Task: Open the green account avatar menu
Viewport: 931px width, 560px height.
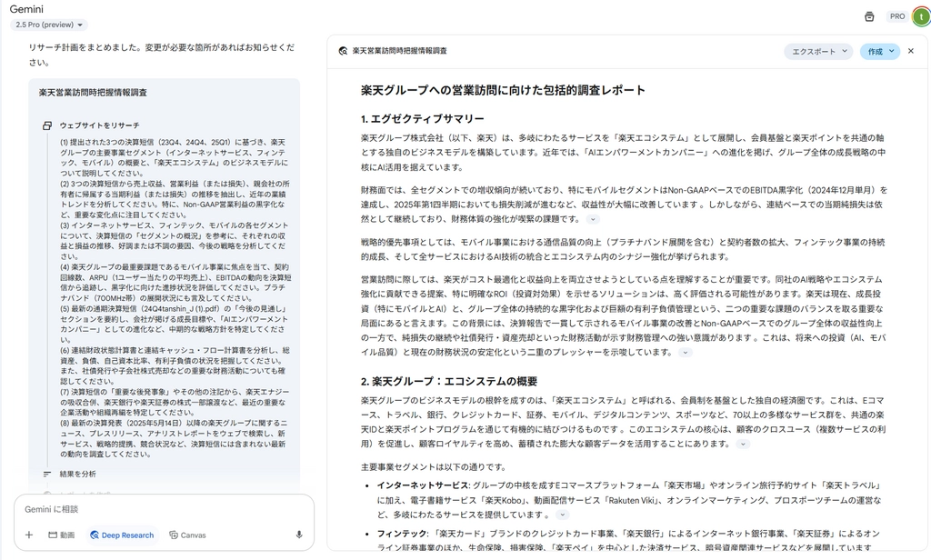Action: coord(922,16)
